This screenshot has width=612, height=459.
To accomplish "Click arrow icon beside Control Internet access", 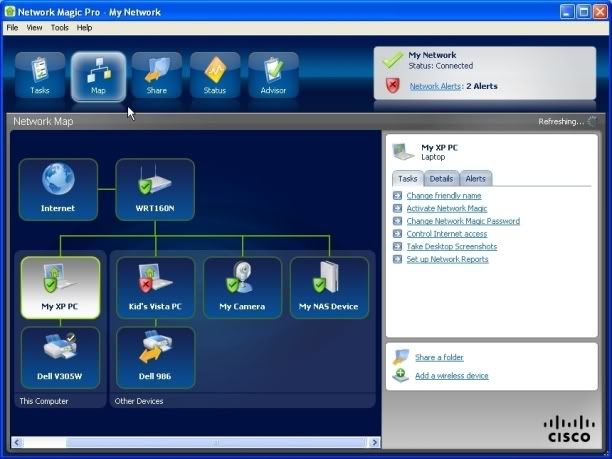I will point(397,233).
